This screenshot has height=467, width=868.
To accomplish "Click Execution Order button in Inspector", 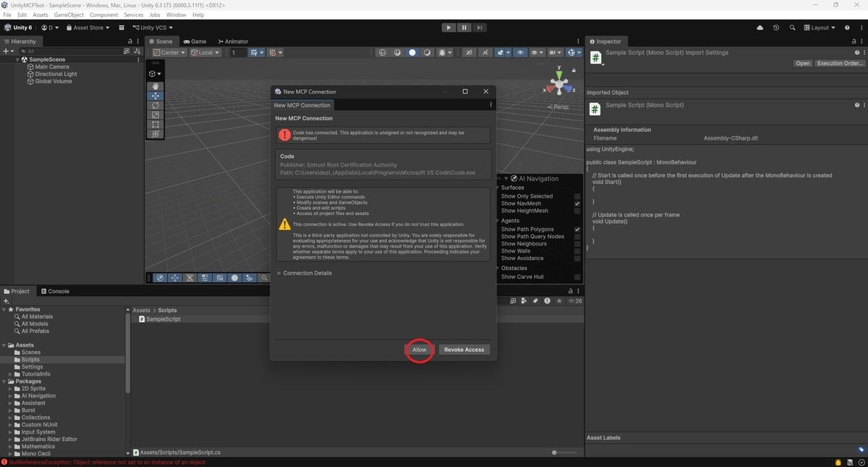I will click(840, 63).
